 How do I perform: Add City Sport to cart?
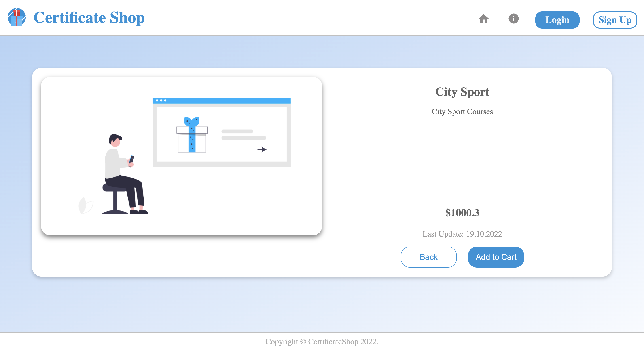(496, 257)
